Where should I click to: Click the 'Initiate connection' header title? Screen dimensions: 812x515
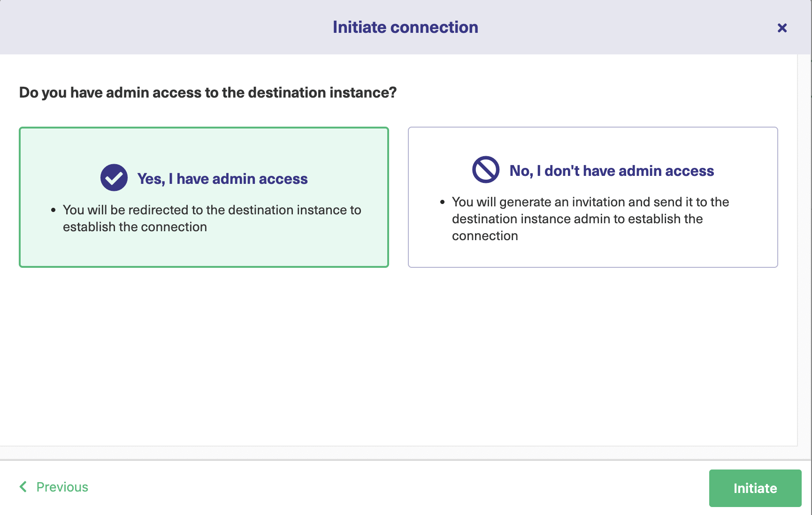tap(405, 27)
